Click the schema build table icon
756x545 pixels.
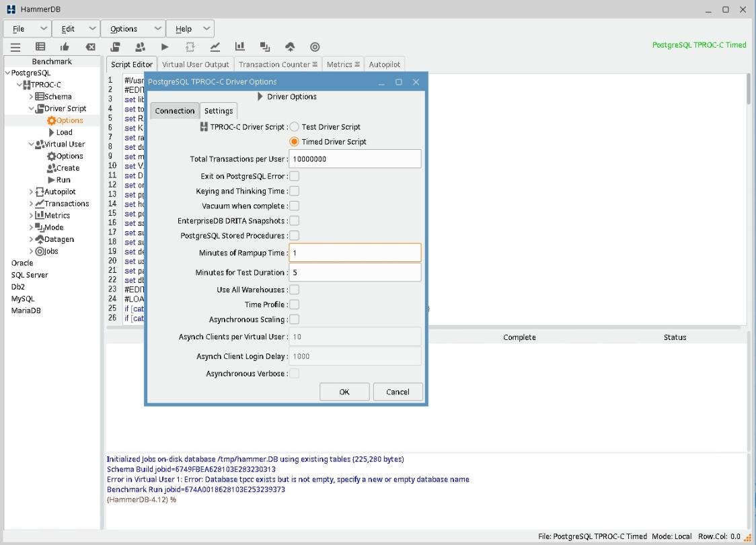[x=40, y=47]
